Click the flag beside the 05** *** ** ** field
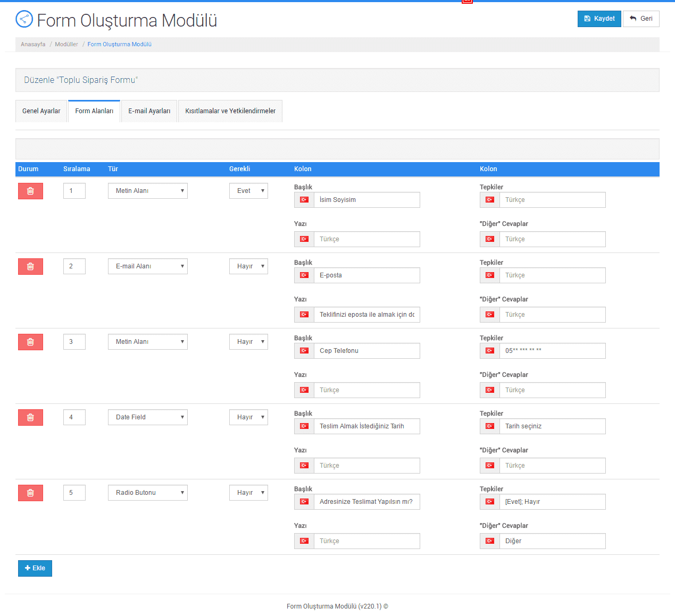Image resolution: width=675 pixels, height=616 pixels. [490, 351]
